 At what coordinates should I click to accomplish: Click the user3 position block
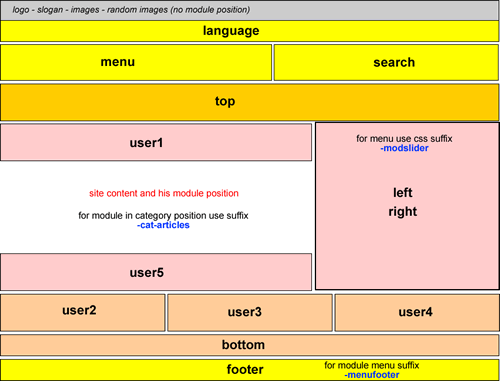tap(250, 313)
